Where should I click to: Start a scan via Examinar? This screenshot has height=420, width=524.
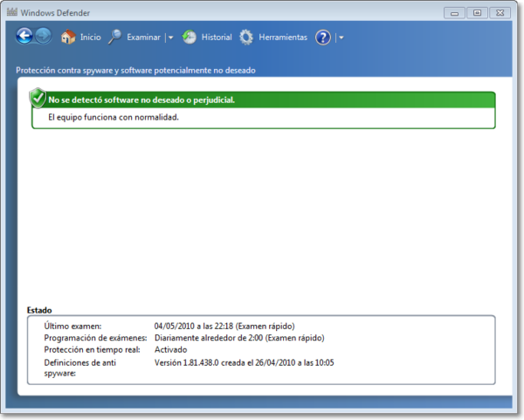[x=143, y=37]
